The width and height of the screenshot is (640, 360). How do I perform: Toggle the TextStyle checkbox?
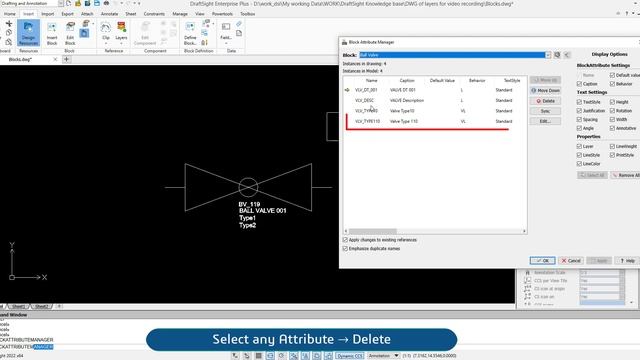pos(579,102)
